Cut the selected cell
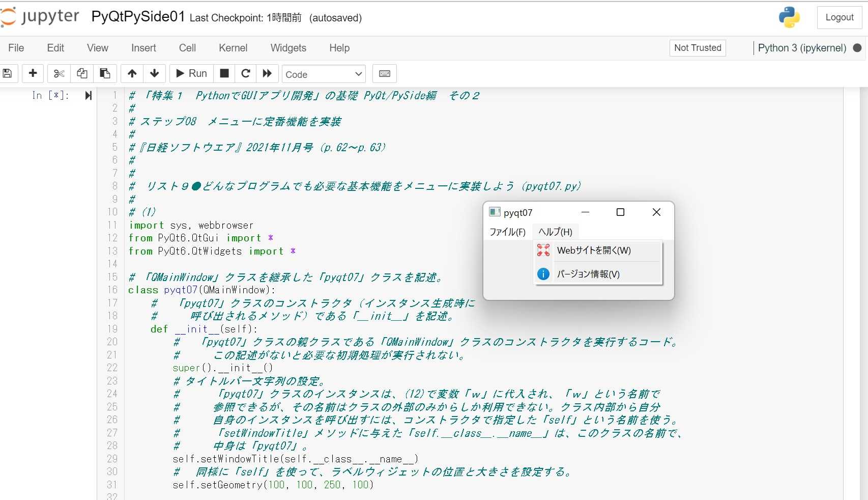Image resolution: width=868 pixels, height=500 pixels. [x=58, y=73]
